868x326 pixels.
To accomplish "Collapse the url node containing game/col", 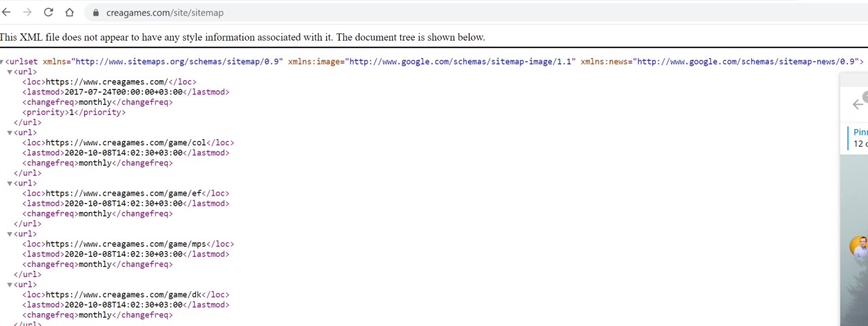I will [x=9, y=133].
